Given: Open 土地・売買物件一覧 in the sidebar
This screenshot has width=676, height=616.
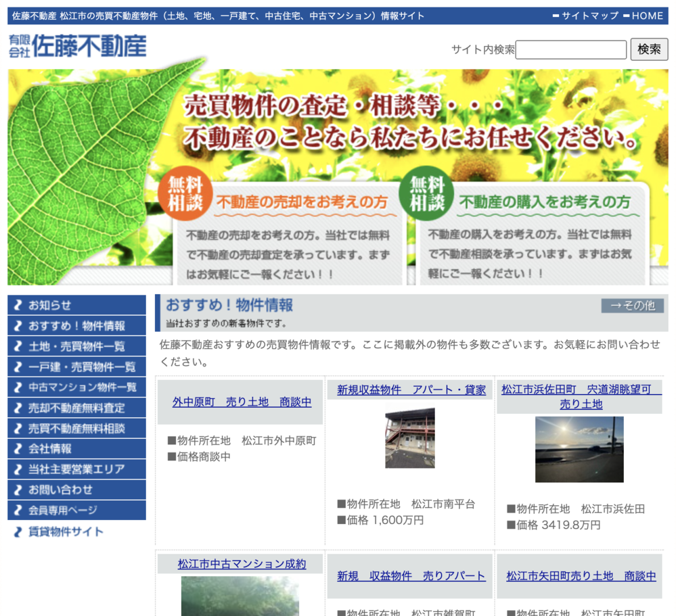Looking at the screenshot, I should [x=76, y=346].
